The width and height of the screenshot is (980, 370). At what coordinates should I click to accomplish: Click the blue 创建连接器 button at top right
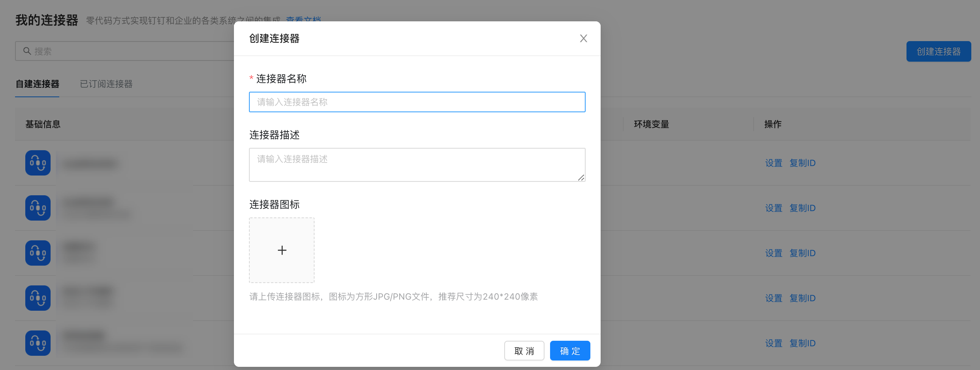pyautogui.click(x=938, y=51)
